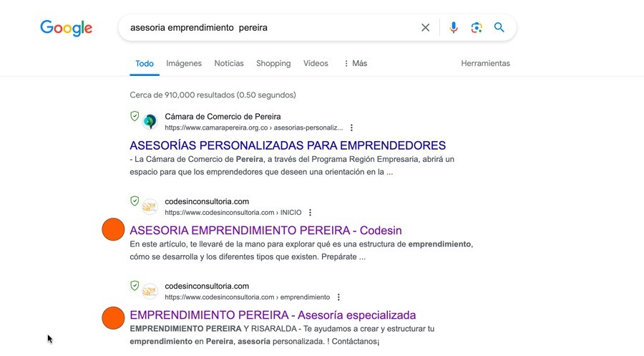The image size is (644, 356).
Task: Open Google Lens image search icon
Action: coord(477,27)
